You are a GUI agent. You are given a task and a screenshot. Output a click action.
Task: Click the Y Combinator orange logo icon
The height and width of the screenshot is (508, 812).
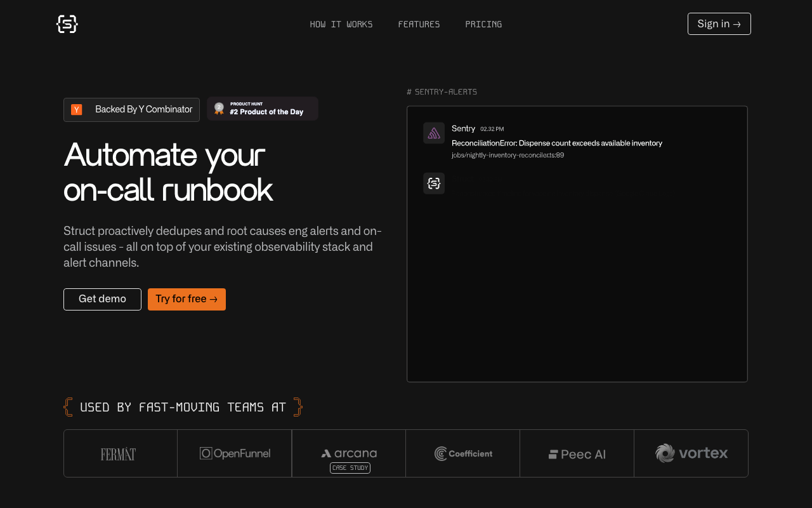tap(77, 110)
